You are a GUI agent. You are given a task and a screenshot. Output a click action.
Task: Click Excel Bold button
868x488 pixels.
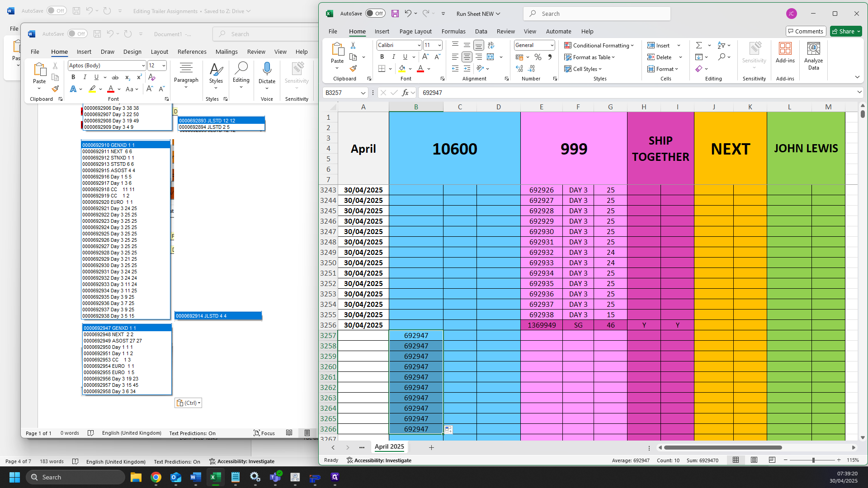[x=382, y=57]
